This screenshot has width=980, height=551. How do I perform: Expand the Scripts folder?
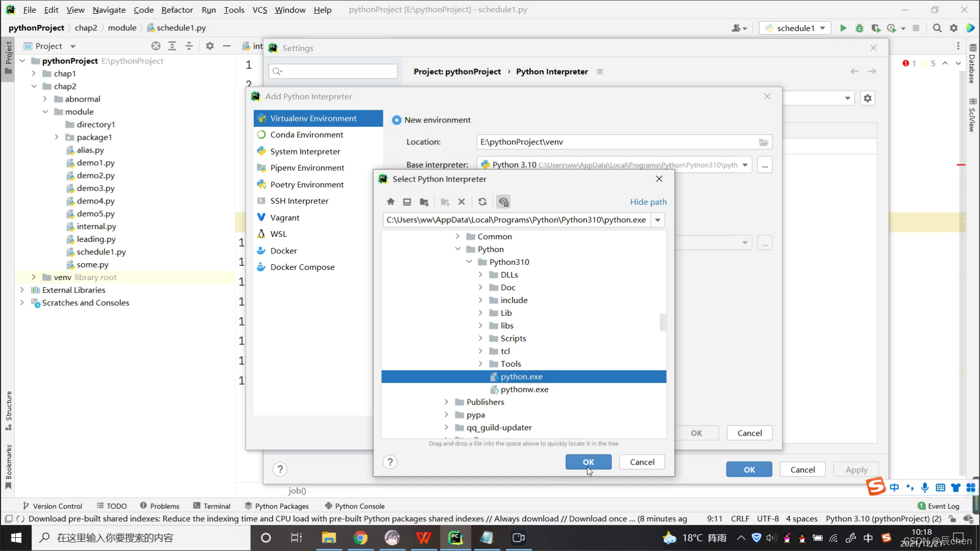pyautogui.click(x=480, y=338)
